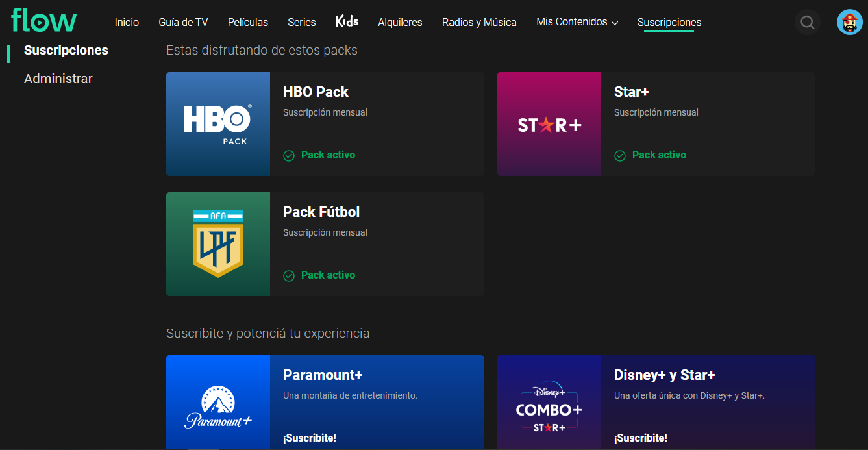Select Suscripciones in the sidebar
This screenshot has width=868, height=450.
click(x=66, y=50)
